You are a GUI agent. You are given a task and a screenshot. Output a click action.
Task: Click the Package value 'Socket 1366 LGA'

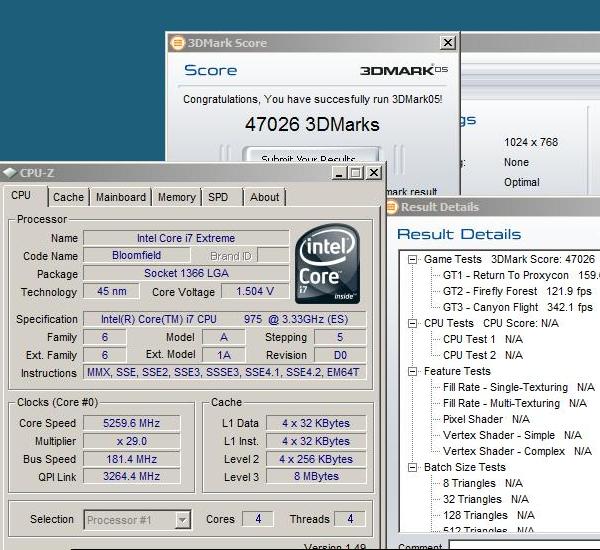coord(186,273)
